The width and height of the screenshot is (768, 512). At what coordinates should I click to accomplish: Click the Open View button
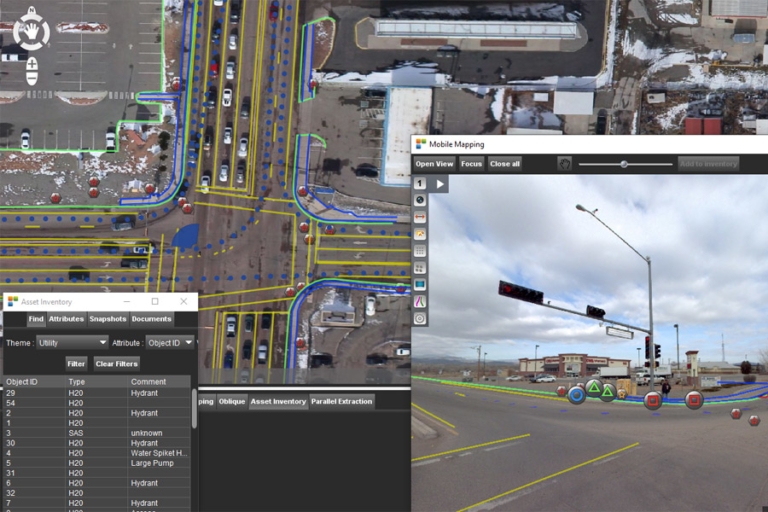pyautogui.click(x=434, y=163)
